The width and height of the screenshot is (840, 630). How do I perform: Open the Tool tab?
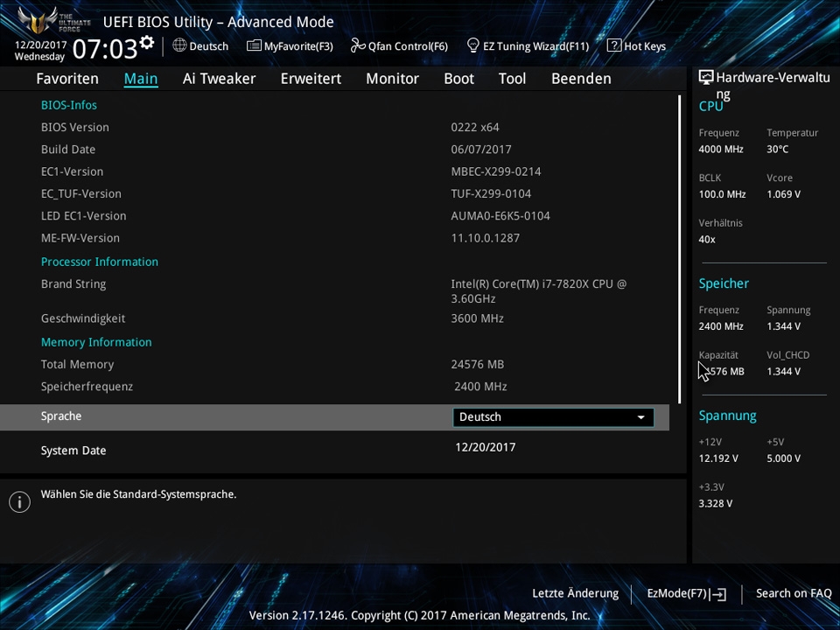512,79
